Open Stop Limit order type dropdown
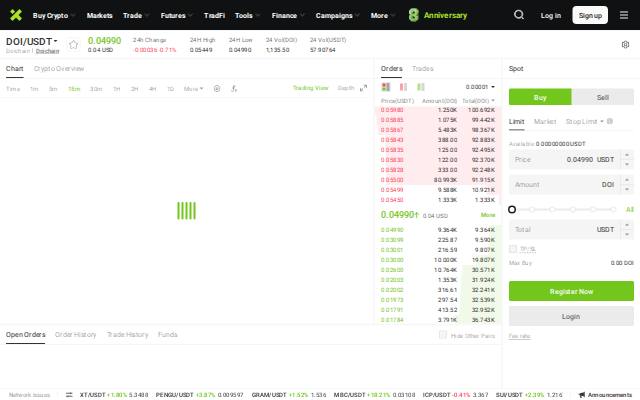Viewport: 640px width, 400px height. [x=584, y=121]
